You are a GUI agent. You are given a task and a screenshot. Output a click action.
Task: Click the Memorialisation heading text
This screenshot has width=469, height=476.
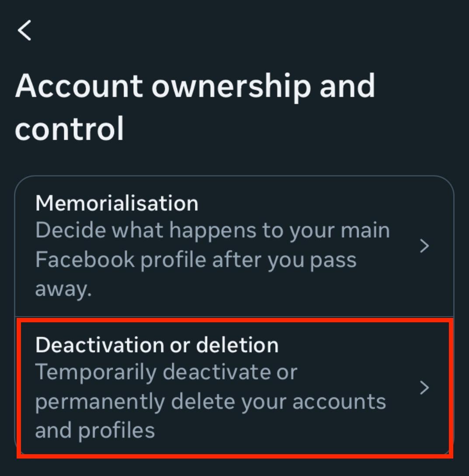coord(117,203)
